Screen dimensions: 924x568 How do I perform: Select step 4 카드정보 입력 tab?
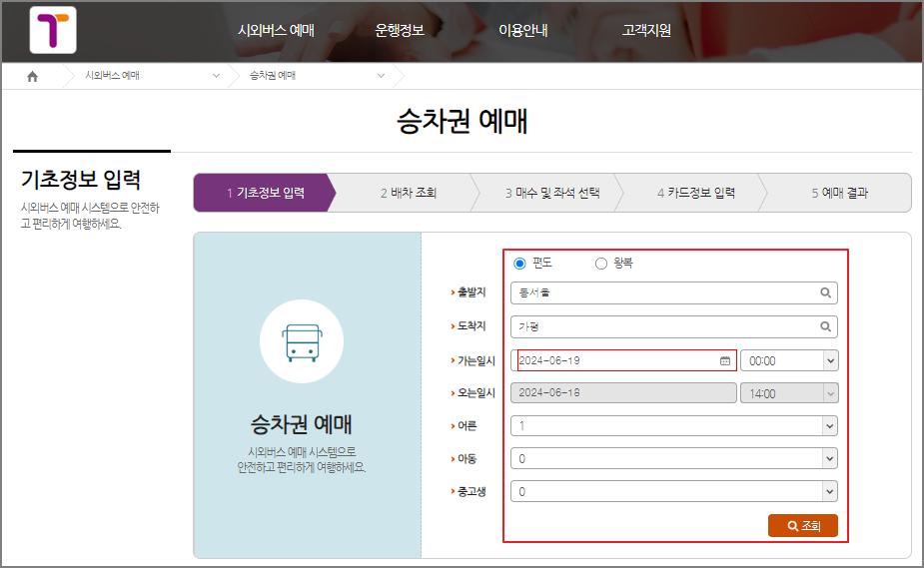[x=696, y=193]
